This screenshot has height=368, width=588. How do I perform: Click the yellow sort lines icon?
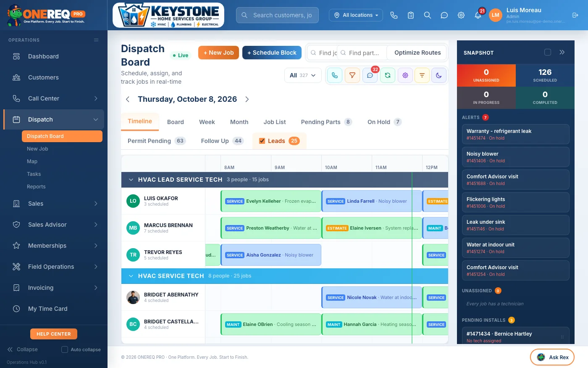coord(422,75)
